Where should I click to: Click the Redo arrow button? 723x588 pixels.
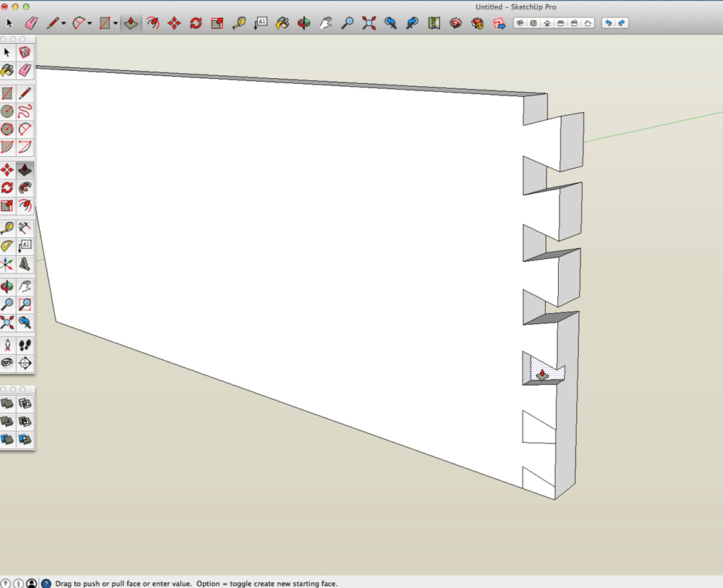click(x=622, y=23)
